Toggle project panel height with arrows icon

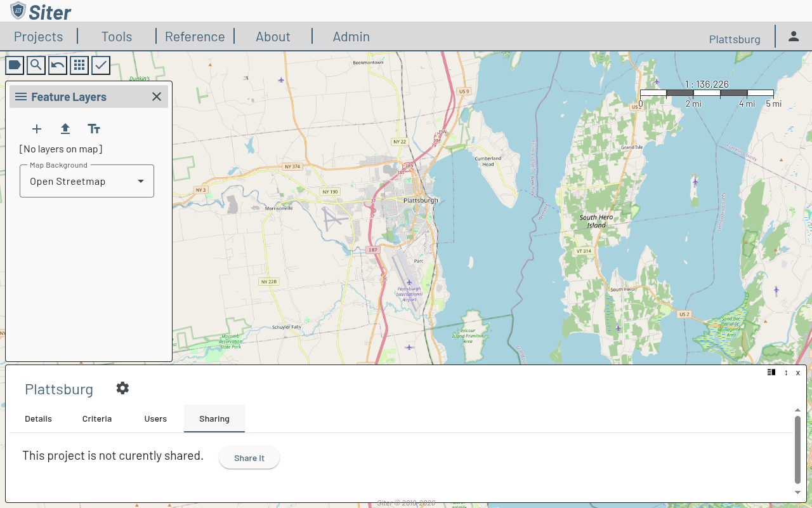pyautogui.click(x=786, y=373)
